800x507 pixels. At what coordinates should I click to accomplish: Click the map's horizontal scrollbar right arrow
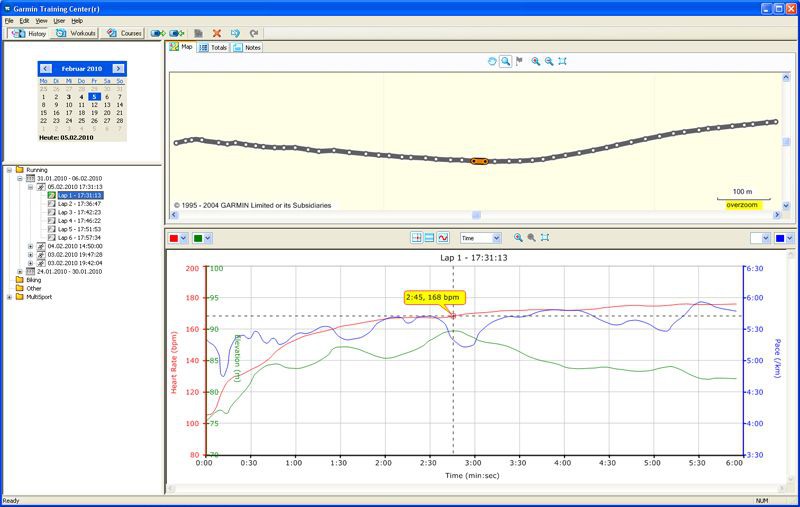point(777,215)
